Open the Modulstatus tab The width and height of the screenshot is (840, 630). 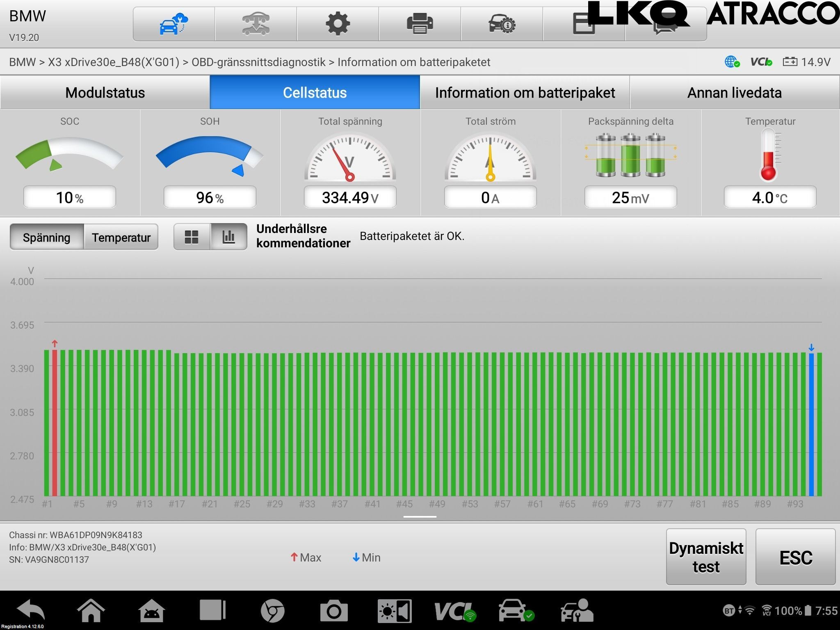(105, 92)
